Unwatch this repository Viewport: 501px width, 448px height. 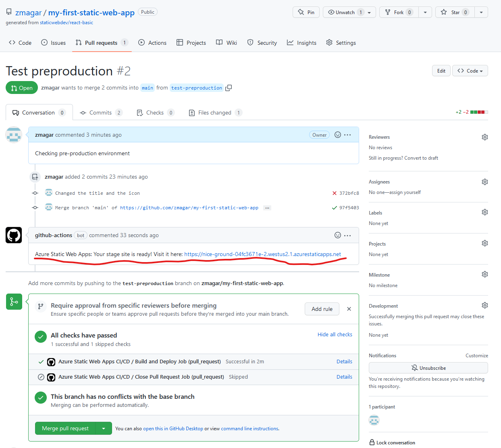click(345, 12)
